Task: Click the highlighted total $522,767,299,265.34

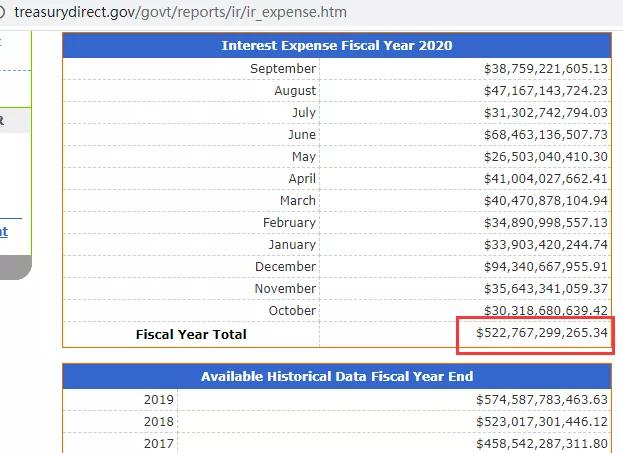Action: pos(542,333)
